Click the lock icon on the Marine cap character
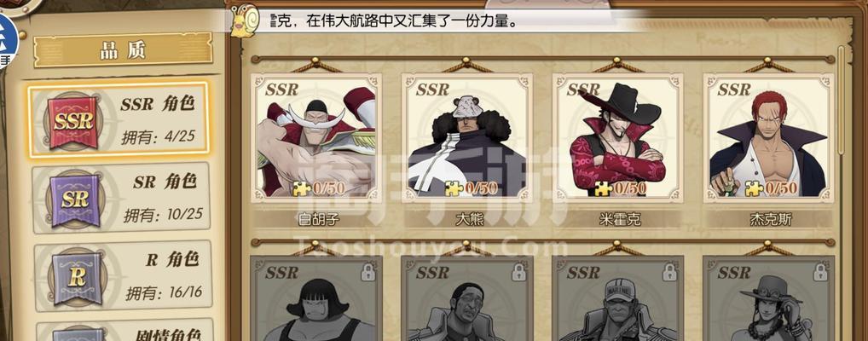Image resolution: width=868 pixels, height=341 pixels. tap(669, 272)
